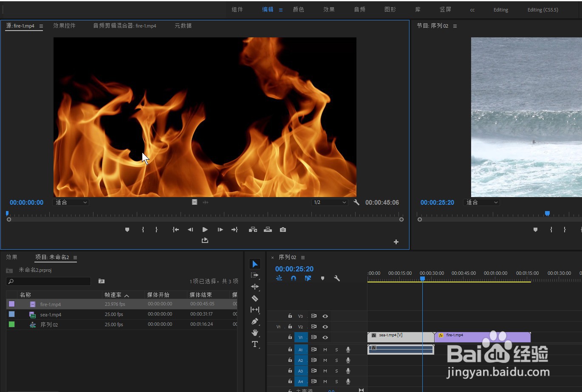Switch to the Effects panel tab
The image size is (582, 392).
(x=12, y=257)
